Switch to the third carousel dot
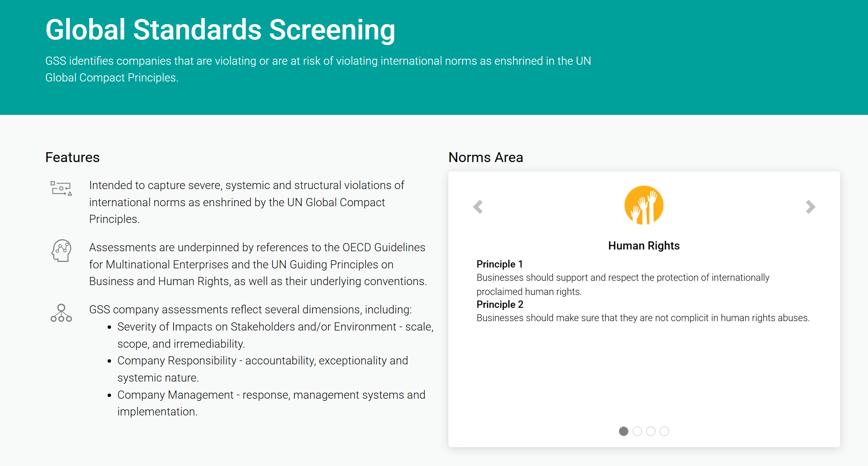Screen dimensions: 868x466 tap(651, 431)
